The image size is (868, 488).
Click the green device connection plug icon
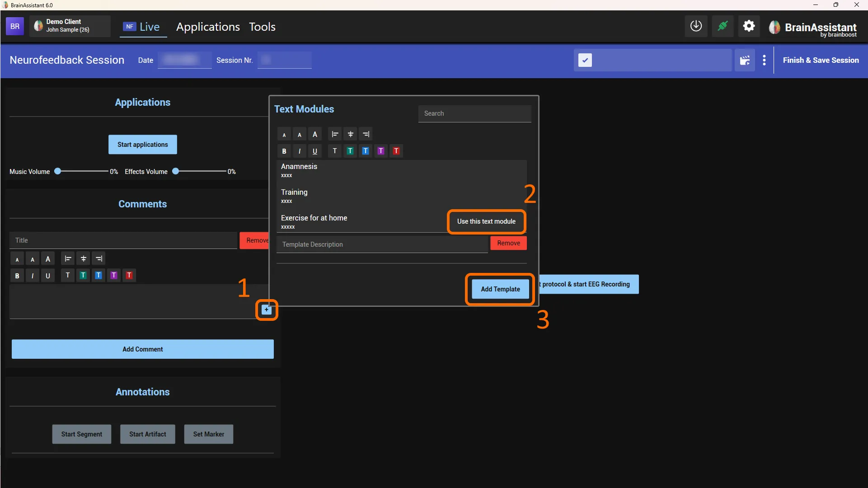pos(723,26)
